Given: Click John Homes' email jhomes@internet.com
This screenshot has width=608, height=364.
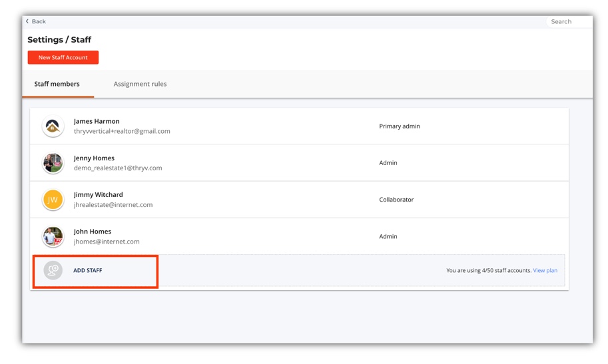Looking at the screenshot, I should tap(107, 242).
